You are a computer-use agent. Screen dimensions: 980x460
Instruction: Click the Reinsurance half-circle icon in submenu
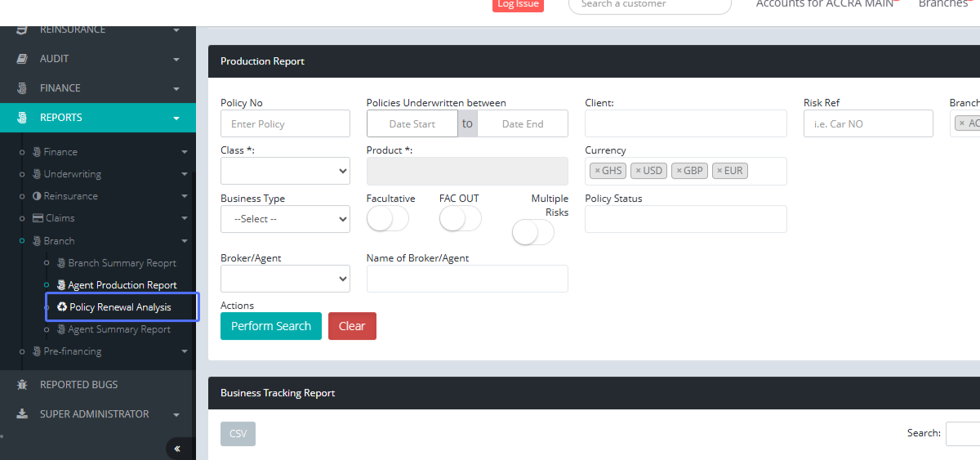[37, 196]
